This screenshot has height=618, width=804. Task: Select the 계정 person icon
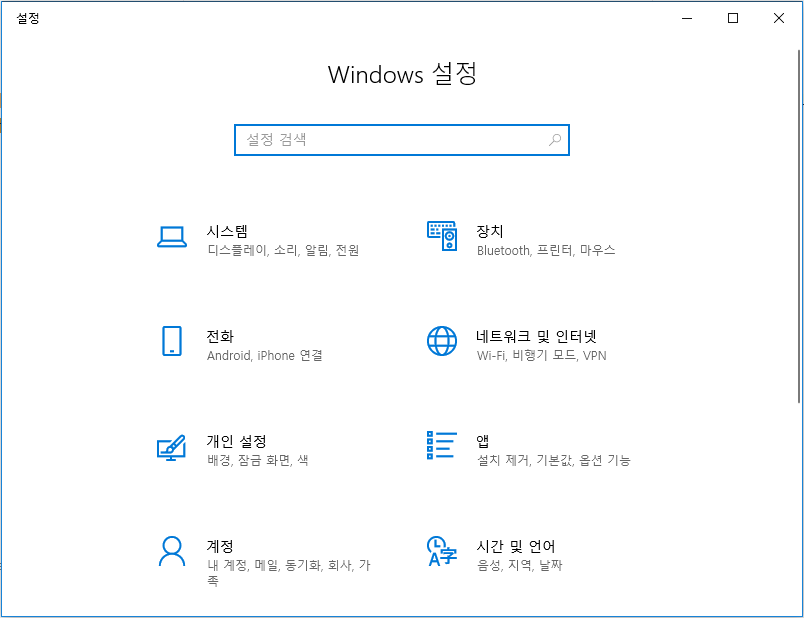tap(172, 551)
